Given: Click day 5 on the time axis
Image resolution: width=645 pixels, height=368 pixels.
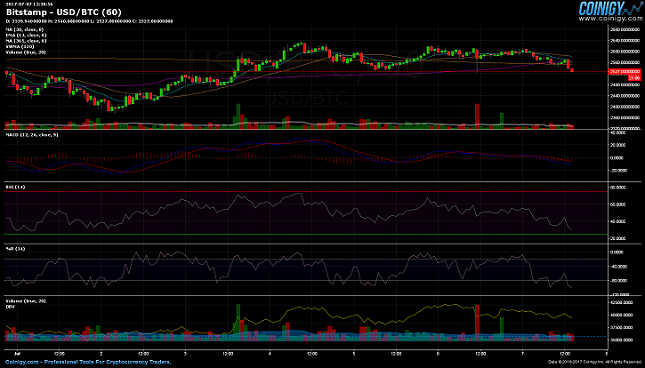Looking at the screenshot, I should click(354, 353).
